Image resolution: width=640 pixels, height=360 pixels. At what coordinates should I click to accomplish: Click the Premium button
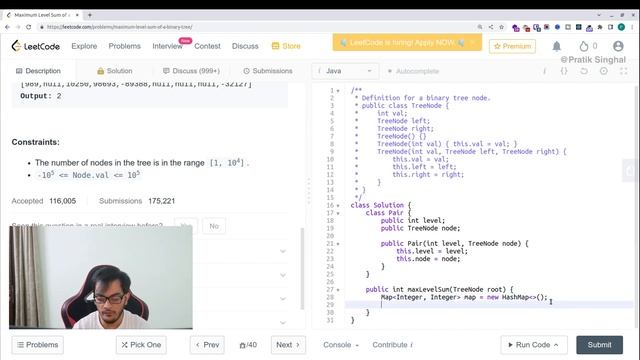click(512, 46)
